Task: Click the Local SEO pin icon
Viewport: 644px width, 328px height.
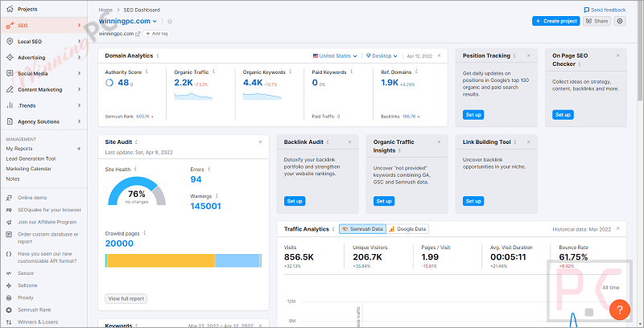Action: tap(10, 42)
